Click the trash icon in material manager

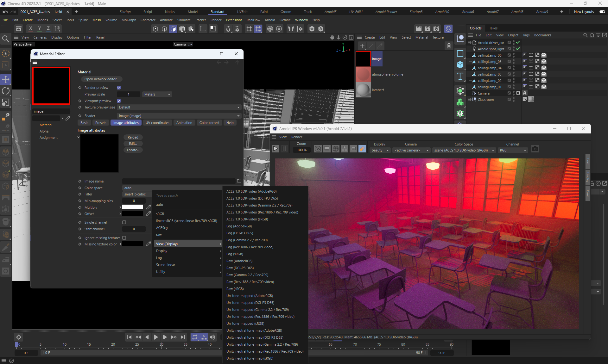coord(449,46)
